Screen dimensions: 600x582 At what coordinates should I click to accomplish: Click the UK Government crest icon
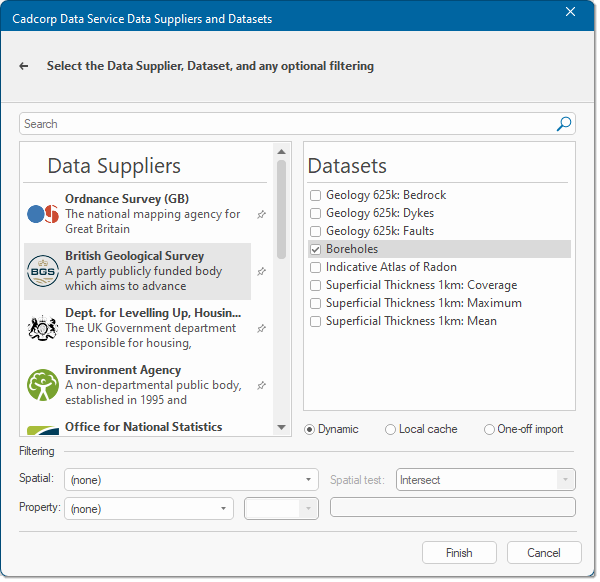pos(43,328)
